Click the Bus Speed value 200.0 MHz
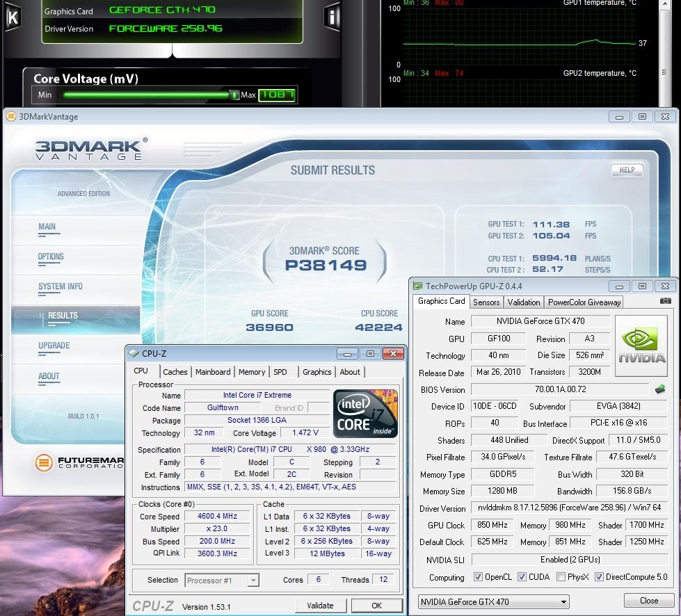Viewport: 681px width, 616px height. pos(217,542)
